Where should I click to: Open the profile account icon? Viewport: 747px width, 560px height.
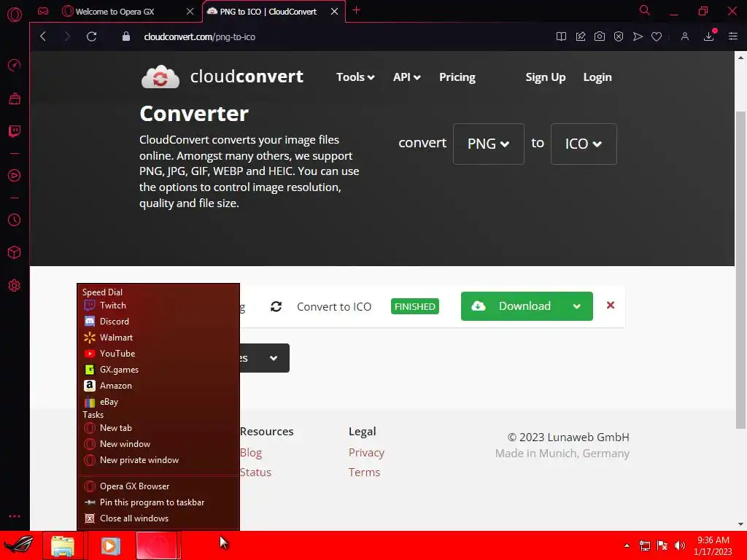[x=684, y=36]
